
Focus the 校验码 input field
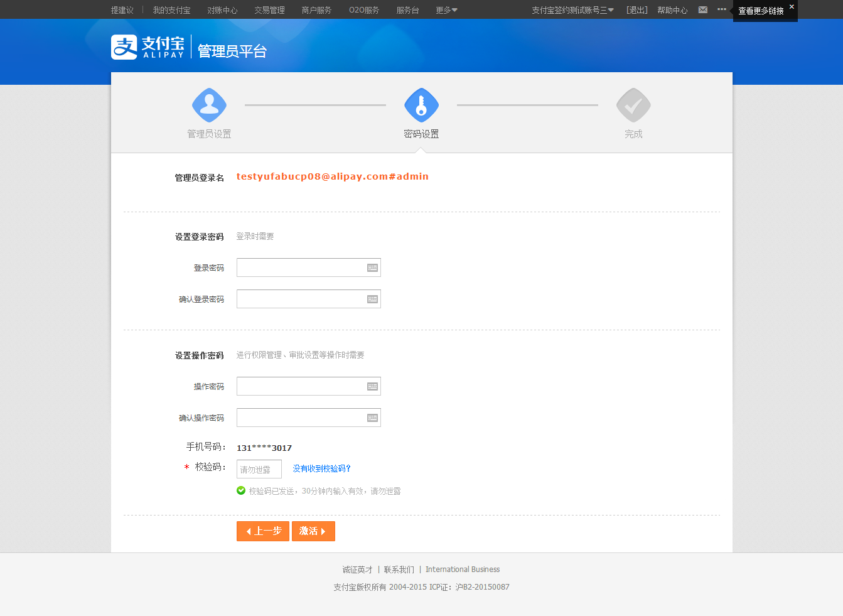[259, 469]
